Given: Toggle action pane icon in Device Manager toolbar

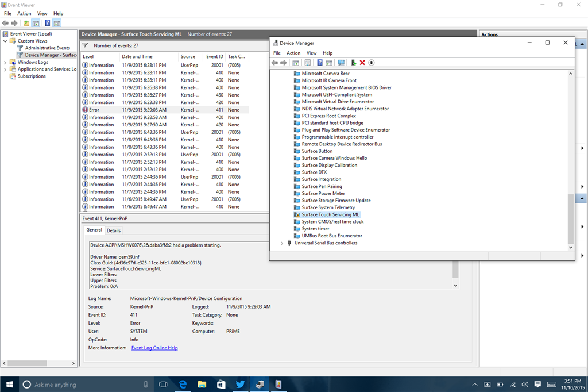Looking at the screenshot, I should 329,63.
